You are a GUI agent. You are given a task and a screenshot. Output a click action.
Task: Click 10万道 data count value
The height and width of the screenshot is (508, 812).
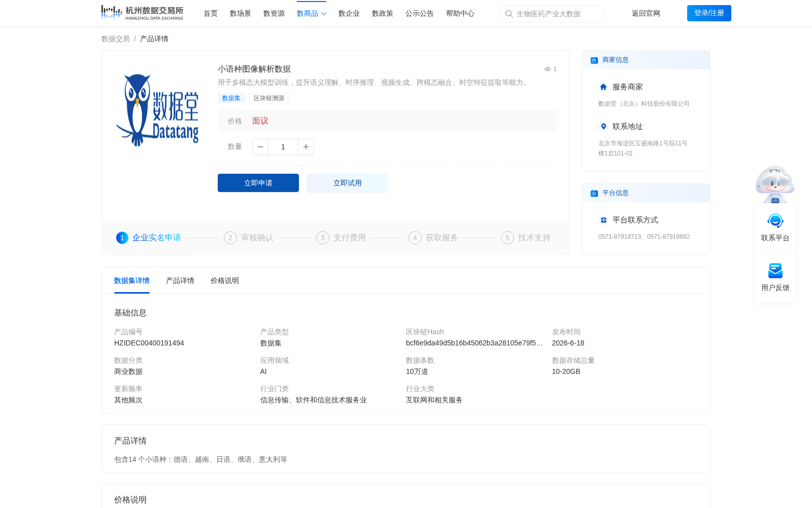click(417, 371)
